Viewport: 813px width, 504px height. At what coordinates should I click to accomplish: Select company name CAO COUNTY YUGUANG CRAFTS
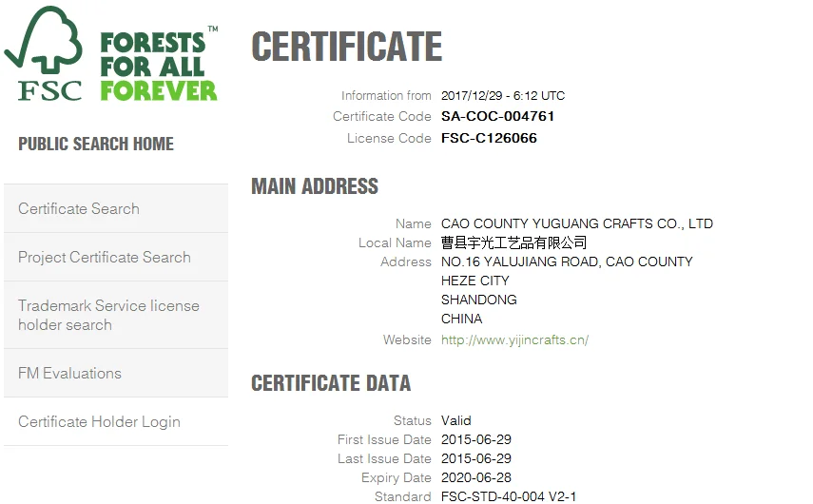coord(577,223)
